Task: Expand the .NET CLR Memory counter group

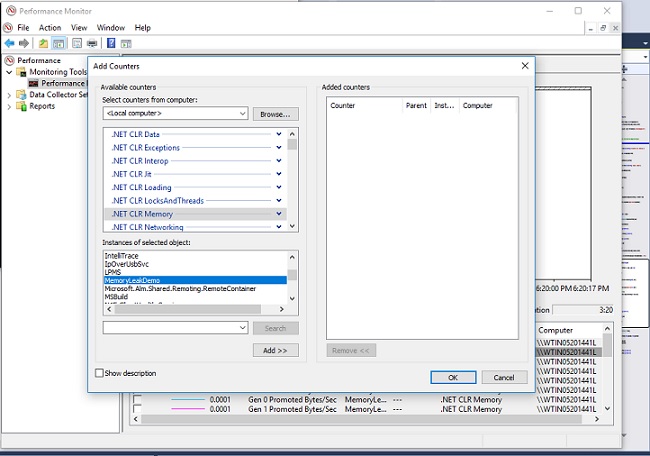Action: tap(279, 213)
